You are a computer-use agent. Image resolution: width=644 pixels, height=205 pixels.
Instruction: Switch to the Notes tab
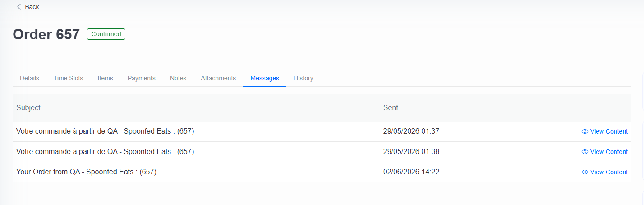(x=178, y=78)
